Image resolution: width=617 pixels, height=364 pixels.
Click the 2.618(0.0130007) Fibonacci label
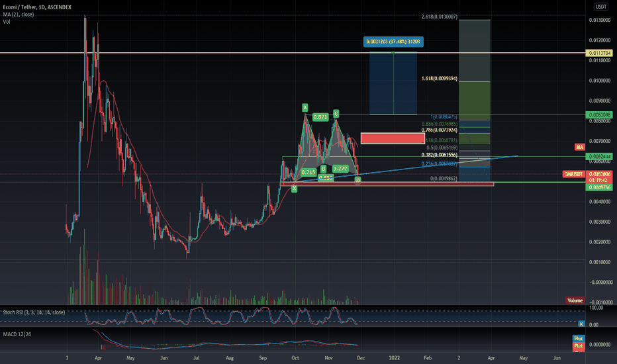click(x=440, y=17)
